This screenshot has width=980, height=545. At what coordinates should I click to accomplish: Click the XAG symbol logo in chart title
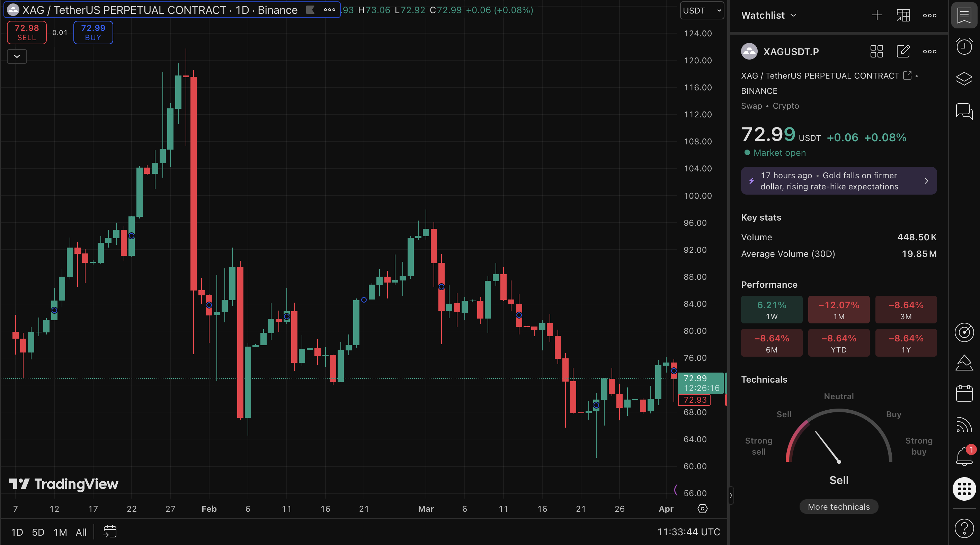[13, 9]
